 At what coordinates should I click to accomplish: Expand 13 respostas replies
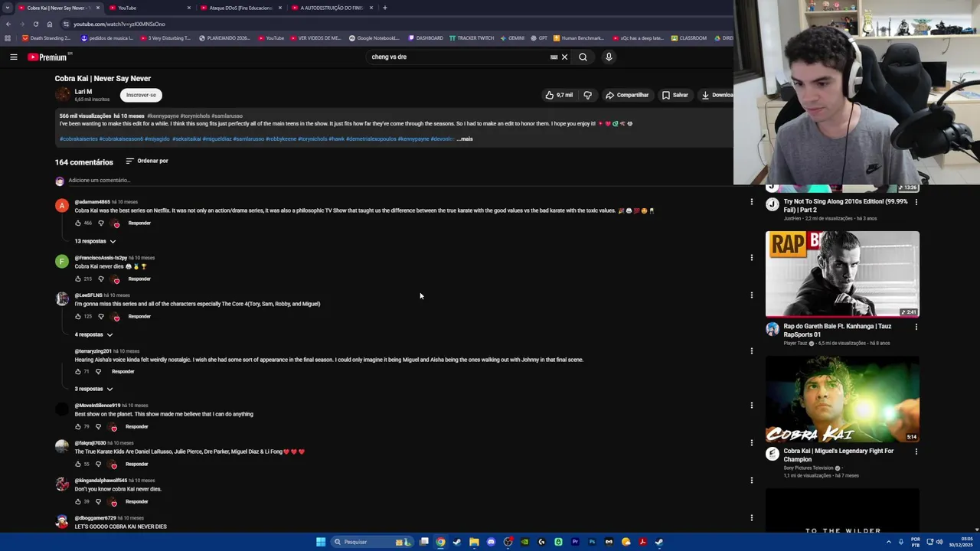(x=95, y=241)
